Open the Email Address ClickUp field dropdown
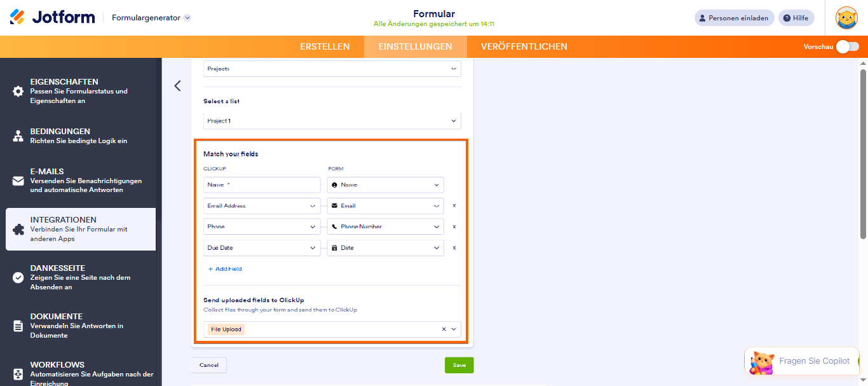 coord(262,205)
